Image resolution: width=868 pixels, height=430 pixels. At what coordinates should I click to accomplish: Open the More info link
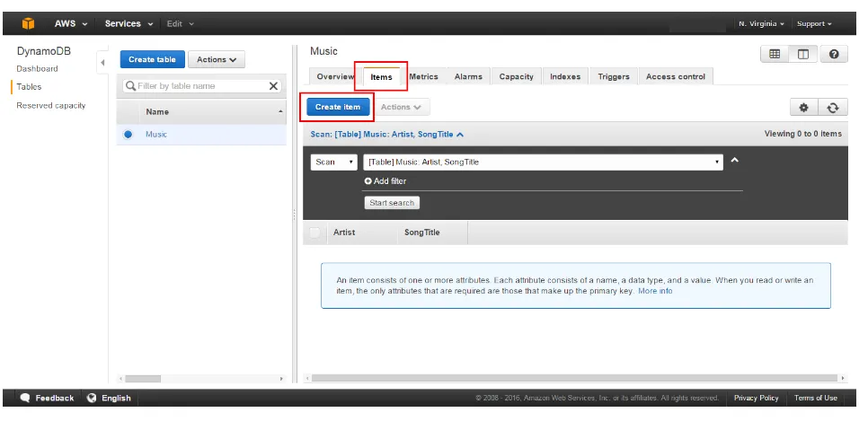tap(655, 291)
